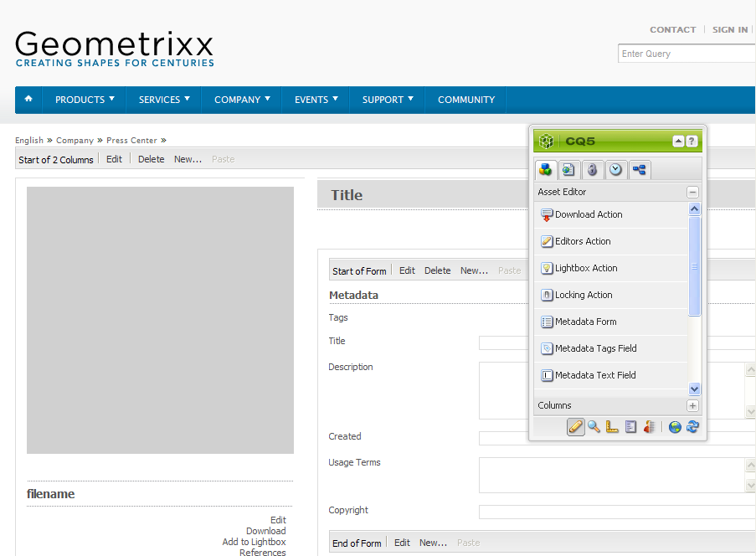The width and height of the screenshot is (756, 556).
Task: Click the Metadata heading in the form
Action: (x=353, y=296)
